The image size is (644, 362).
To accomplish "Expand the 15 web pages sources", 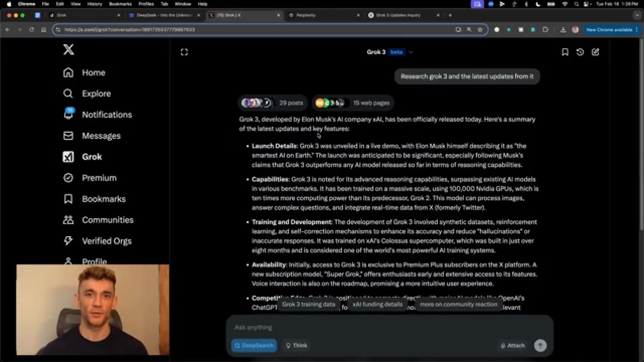I will [x=352, y=103].
